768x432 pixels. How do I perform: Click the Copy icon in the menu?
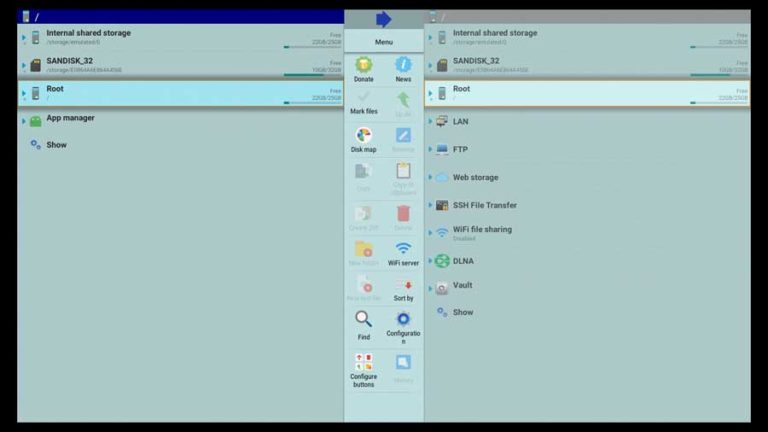(363, 171)
